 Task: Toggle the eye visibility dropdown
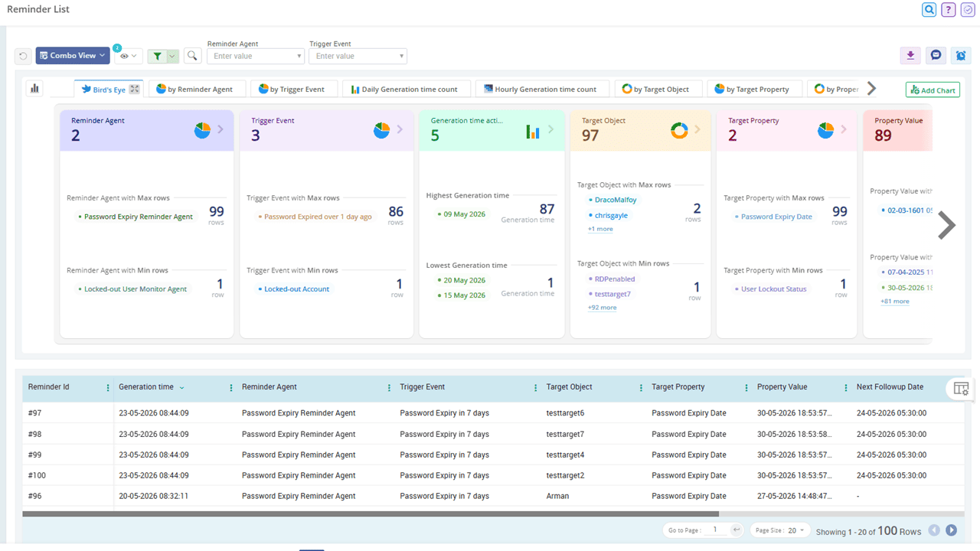(129, 56)
